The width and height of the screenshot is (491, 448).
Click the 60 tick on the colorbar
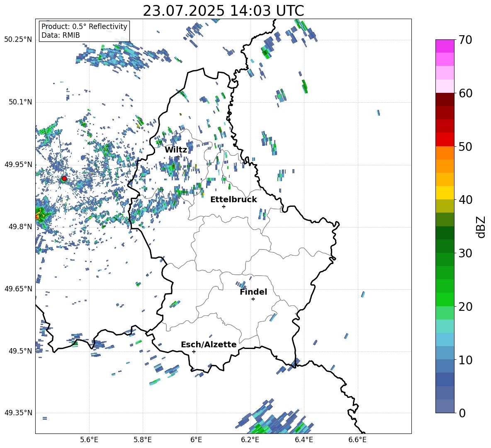tap(465, 93)
